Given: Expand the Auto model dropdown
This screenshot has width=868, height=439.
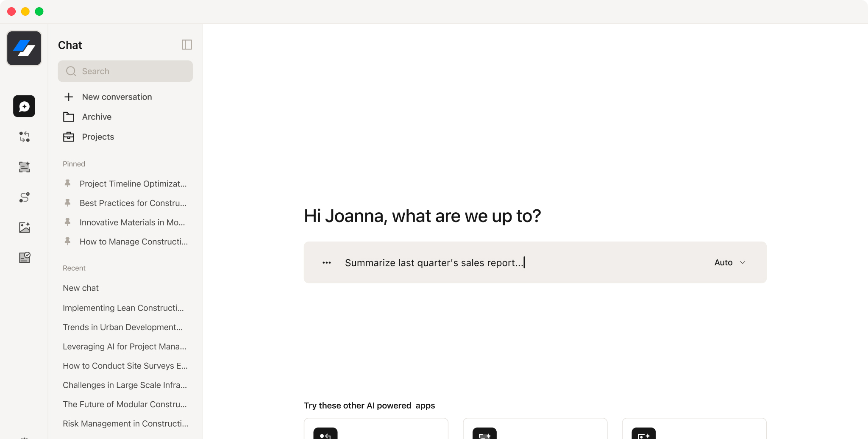Looking at the screenshot, I should 730,262.
